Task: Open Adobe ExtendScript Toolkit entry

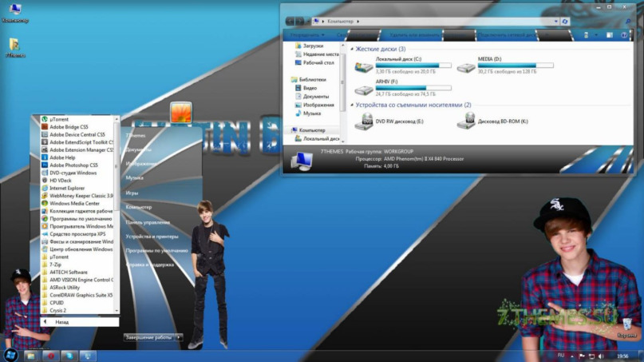Action: pos(77,142)
